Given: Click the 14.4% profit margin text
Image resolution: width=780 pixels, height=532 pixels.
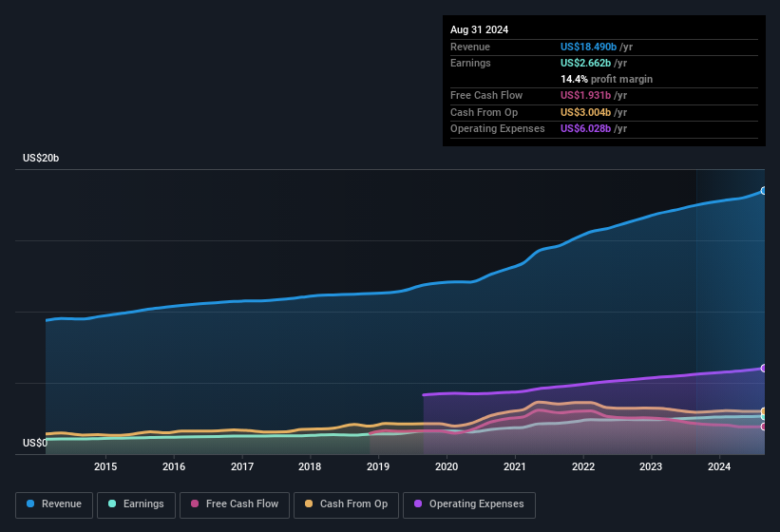Looking at the screenshot, I should 606,79.
